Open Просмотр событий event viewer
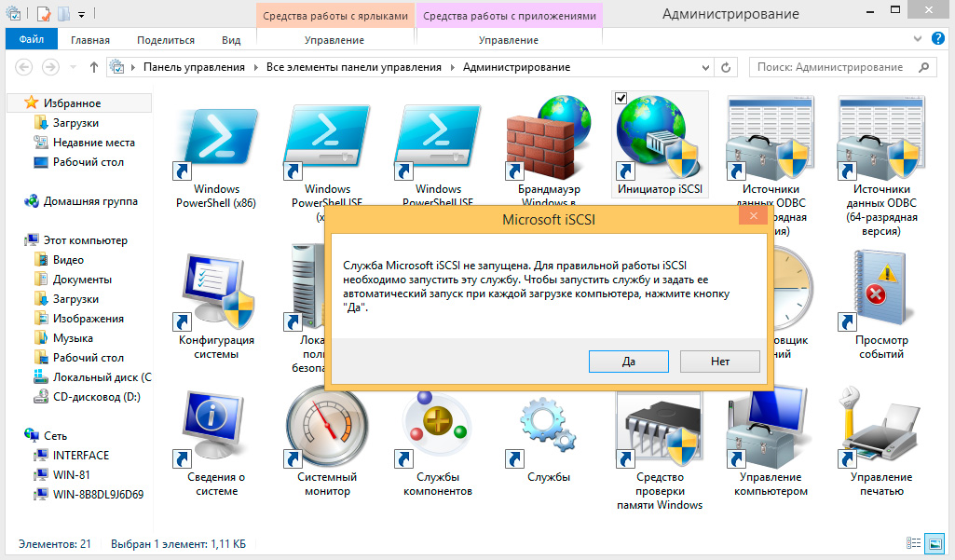Image resolution: width=955 pixels, height=560 pixels. click(881, 304)
